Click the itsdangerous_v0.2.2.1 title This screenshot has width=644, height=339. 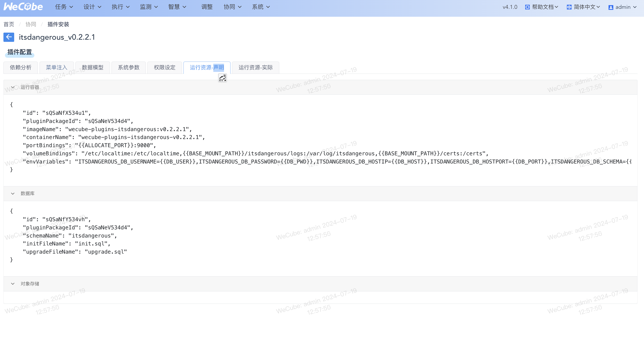click(x=57, y=37)
